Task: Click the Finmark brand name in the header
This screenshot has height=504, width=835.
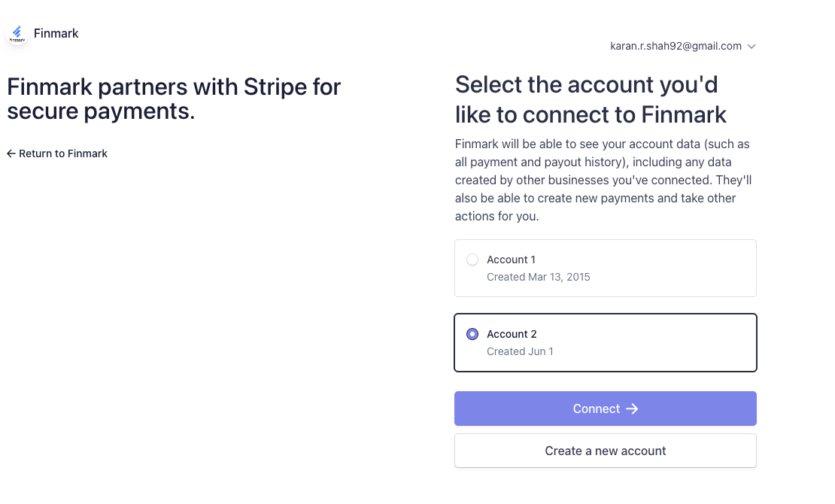Action: (x=56, y=33)
